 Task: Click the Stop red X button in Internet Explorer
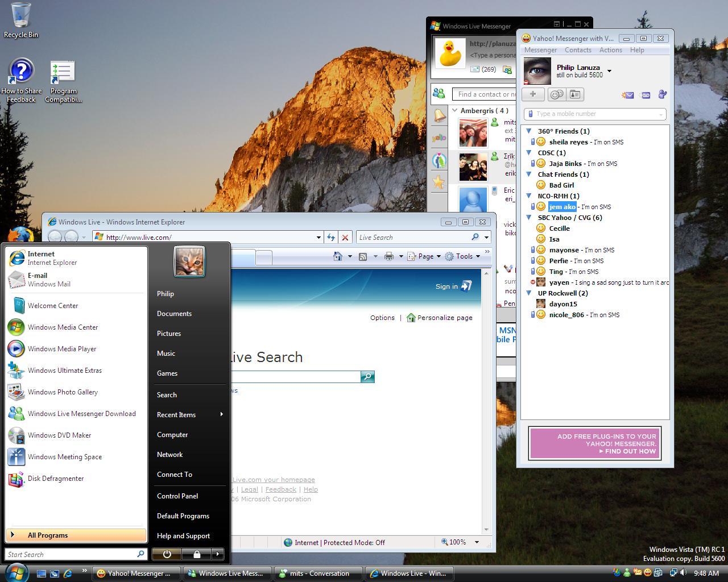click(x=345, y=237)
